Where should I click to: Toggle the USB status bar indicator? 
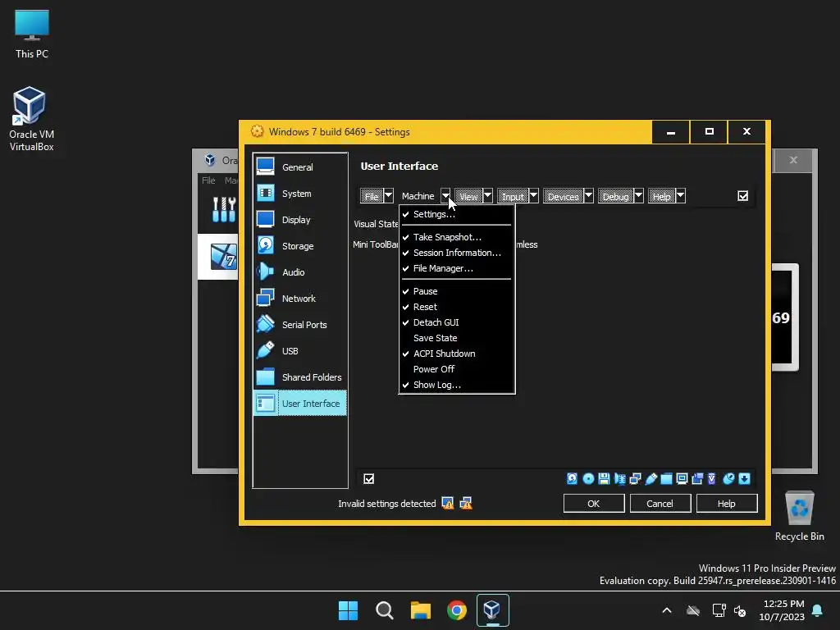[651, 478]
